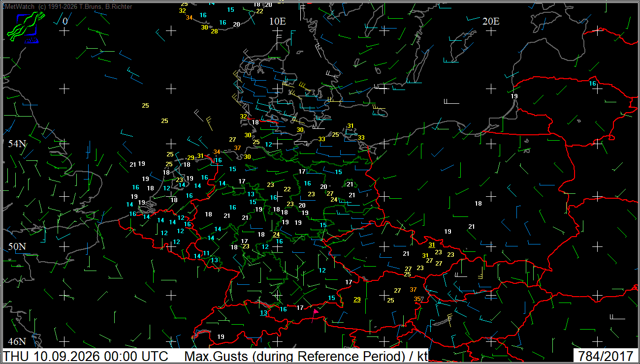The width and height of the screenshot is (640, 364).
Task: Click the 0 longitude label
Action: click(x=65, y=21)
